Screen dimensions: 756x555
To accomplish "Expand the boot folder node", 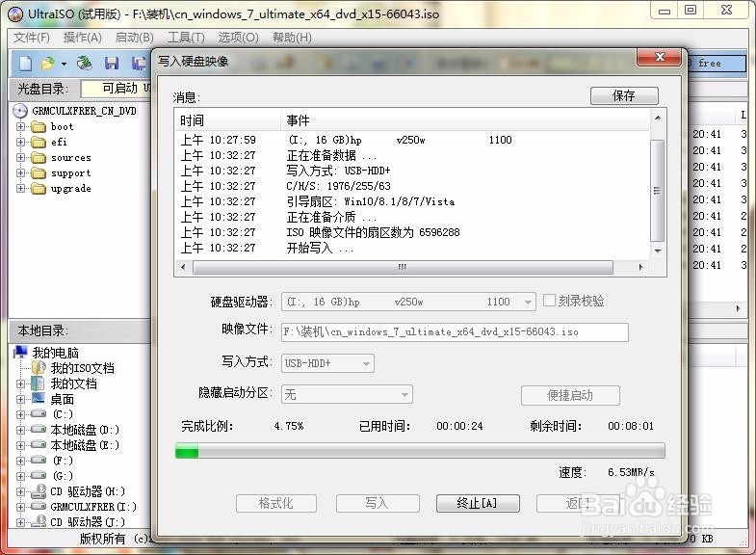I will (20, 127).
